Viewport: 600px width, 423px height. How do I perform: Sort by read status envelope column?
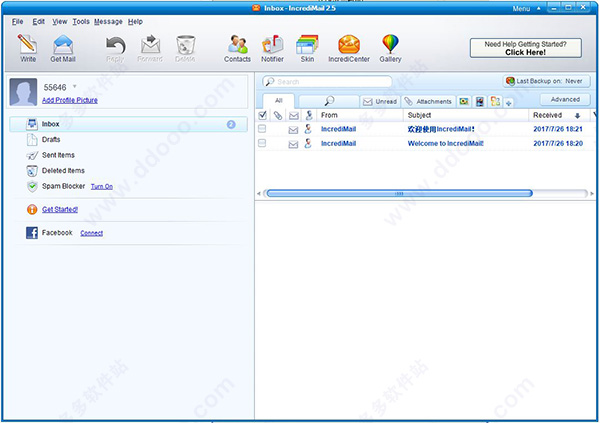293,115
